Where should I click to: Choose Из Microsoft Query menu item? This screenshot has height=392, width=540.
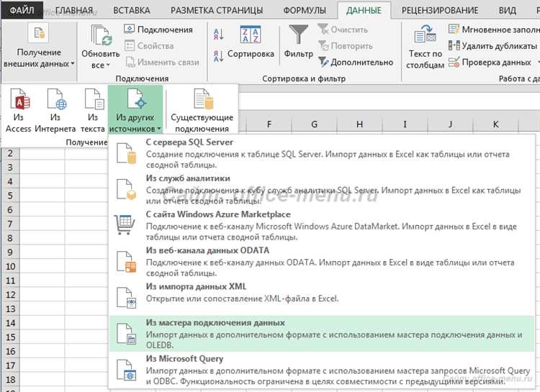(322, 370)
